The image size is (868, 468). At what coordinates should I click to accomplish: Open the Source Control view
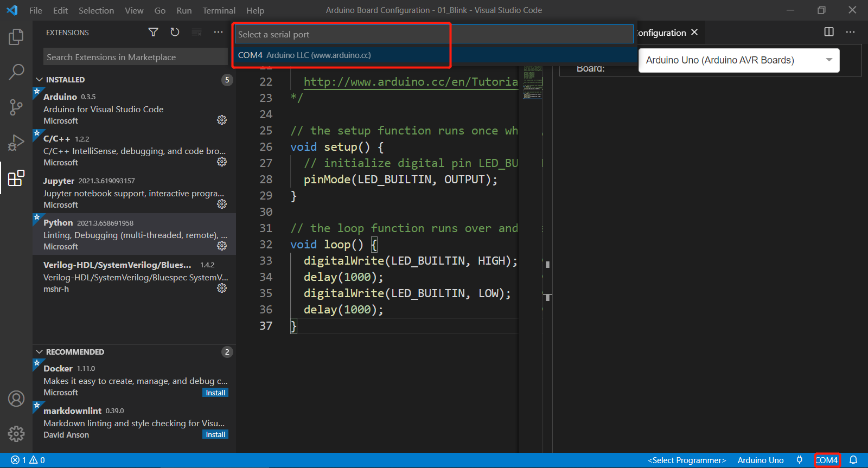16,107
